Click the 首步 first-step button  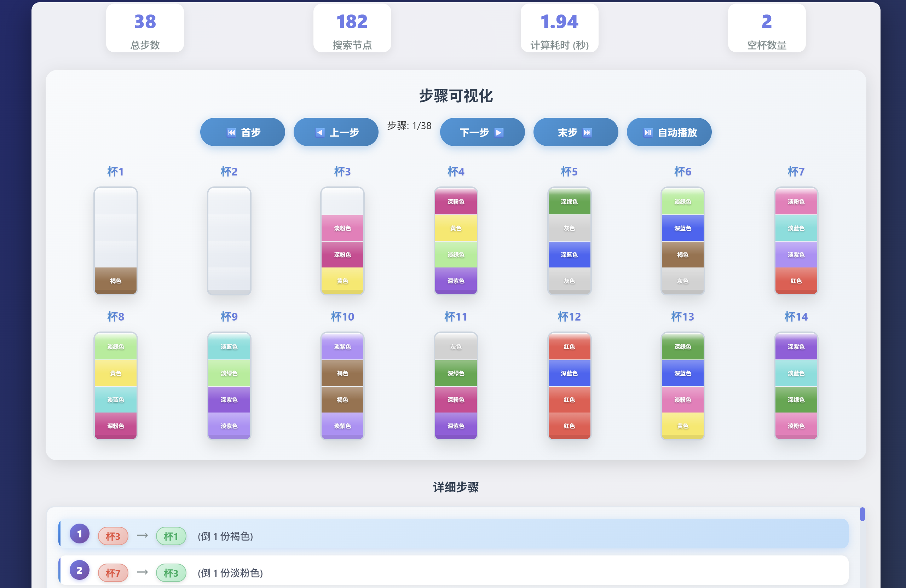coord(242,132)
